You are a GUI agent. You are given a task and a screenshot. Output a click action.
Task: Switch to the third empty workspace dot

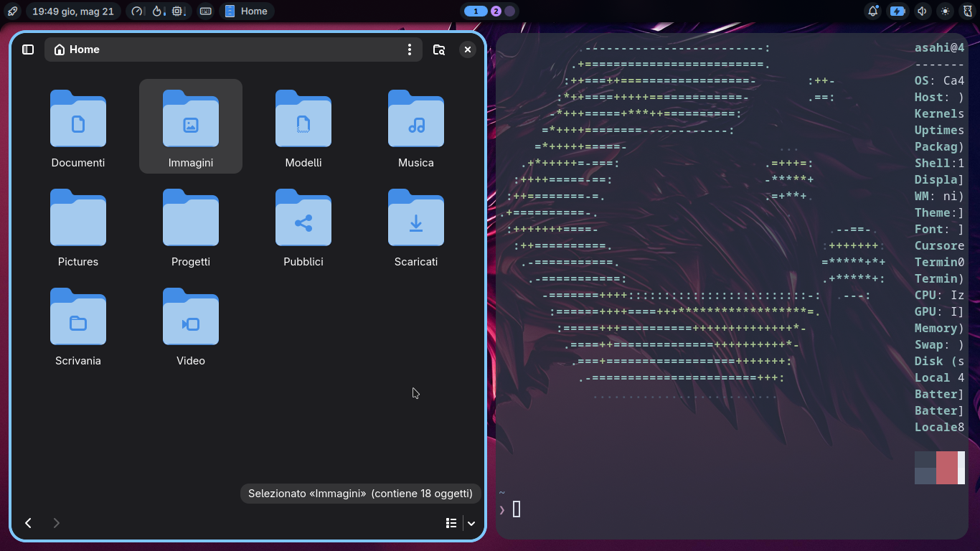tap(509, 11)
